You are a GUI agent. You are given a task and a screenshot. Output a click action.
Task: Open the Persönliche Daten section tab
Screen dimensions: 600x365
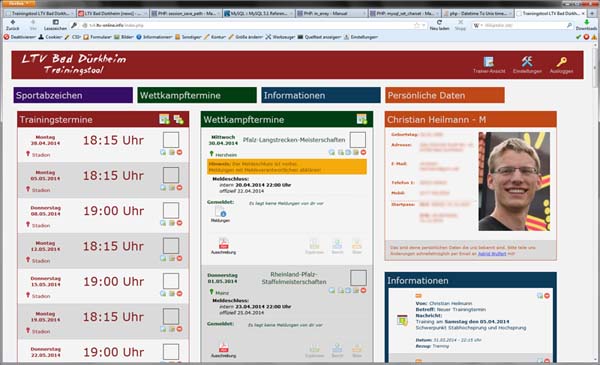(445, 95)
